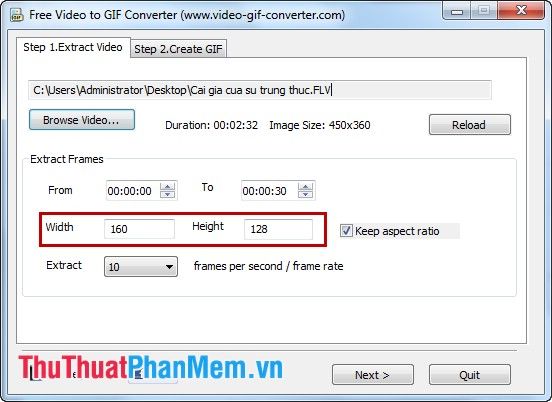Screen dimensions: 552x402
Task: Click the video file path field
Action: click(260, 90)
